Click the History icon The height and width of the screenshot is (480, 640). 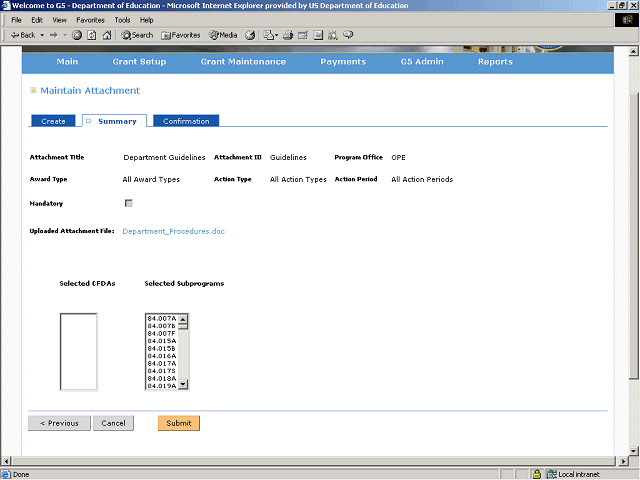(250, 35)
